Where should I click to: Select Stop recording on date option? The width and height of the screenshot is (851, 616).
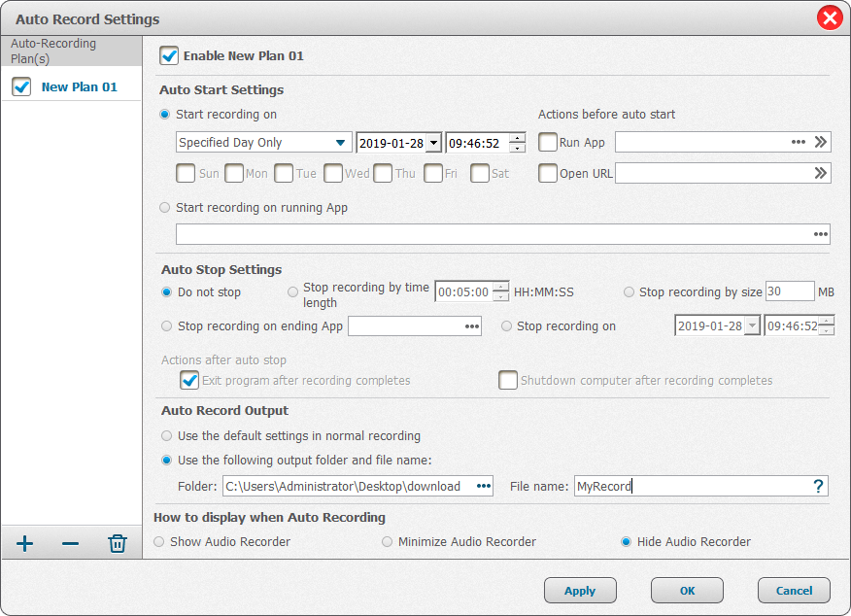click(x=506, y=325)
